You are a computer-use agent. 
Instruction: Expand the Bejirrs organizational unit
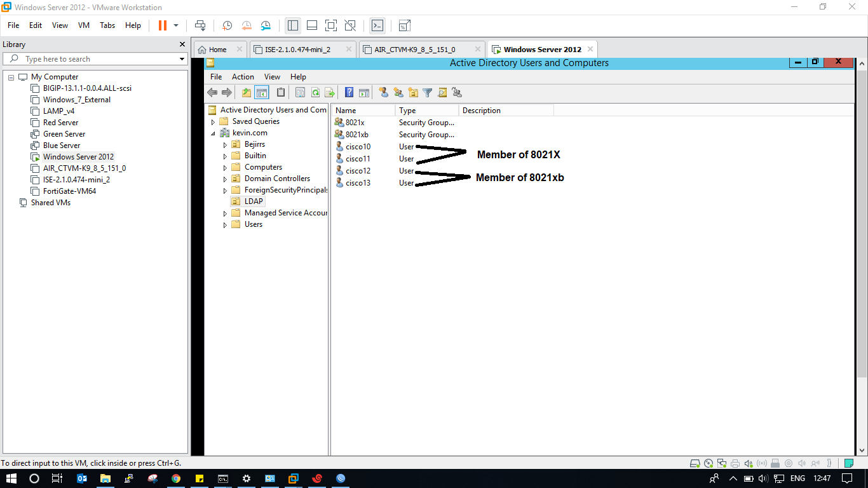pyautogui.click(x=225, y=145)
